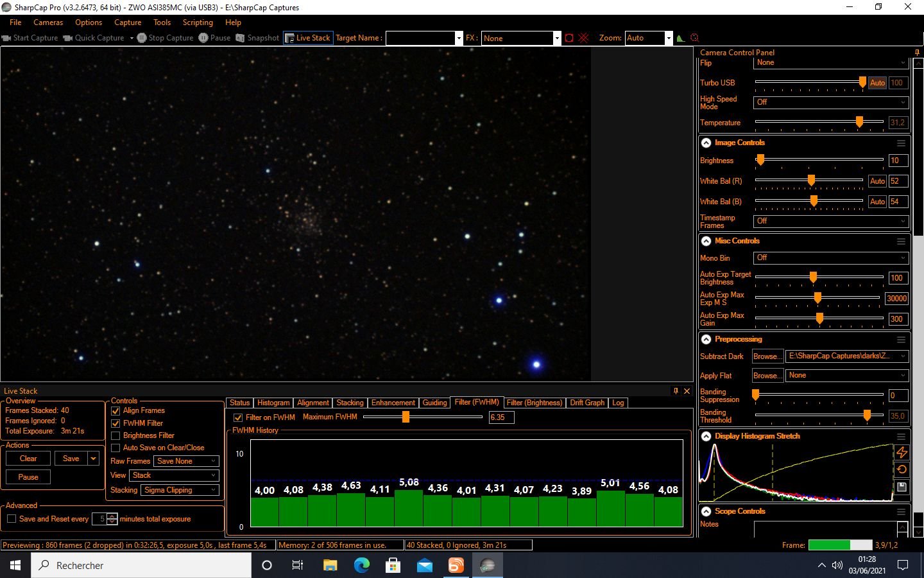Open the View Stack dropdown
924x578 pixels.
tap(174, 475)
